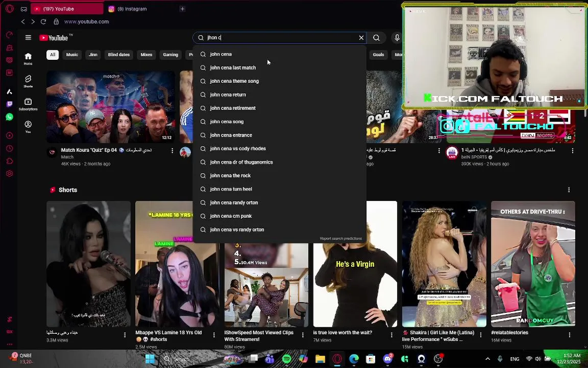Reload the page with the refresh icon
The width and height of the screenshot is (588, 368).
[43, 22]
